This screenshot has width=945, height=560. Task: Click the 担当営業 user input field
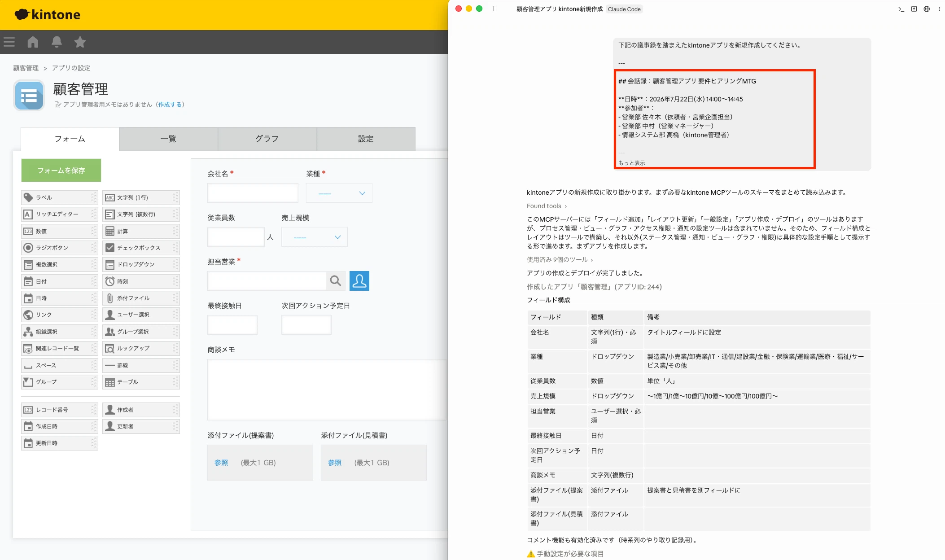point(267,281)
